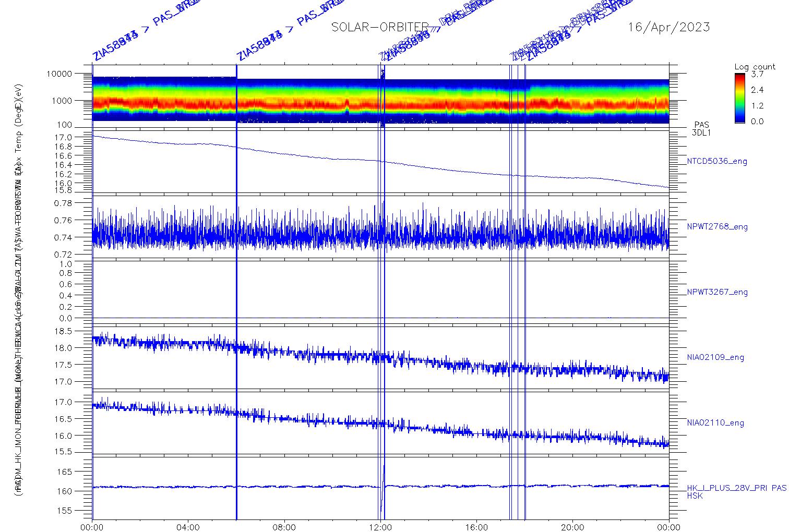
Task: Click the 08:00 time axis tick label
Action: pyautogui.click(x=284, y=527)
